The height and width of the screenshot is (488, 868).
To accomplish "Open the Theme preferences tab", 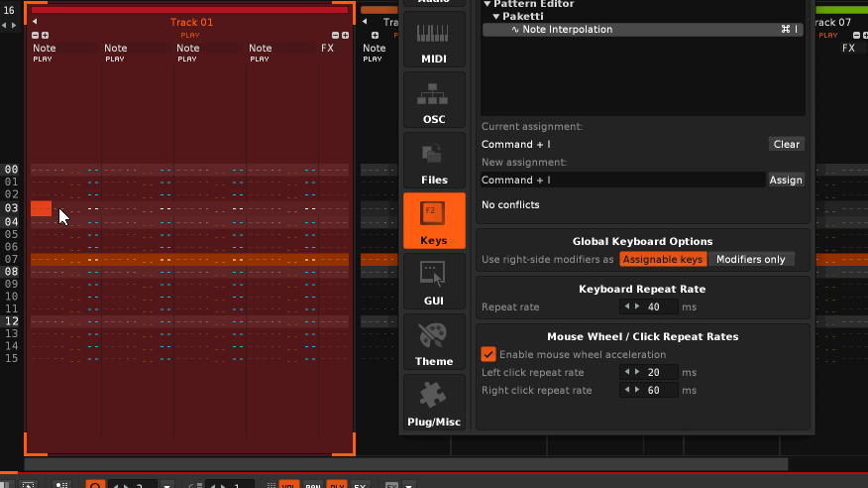I will pos(434,343).
